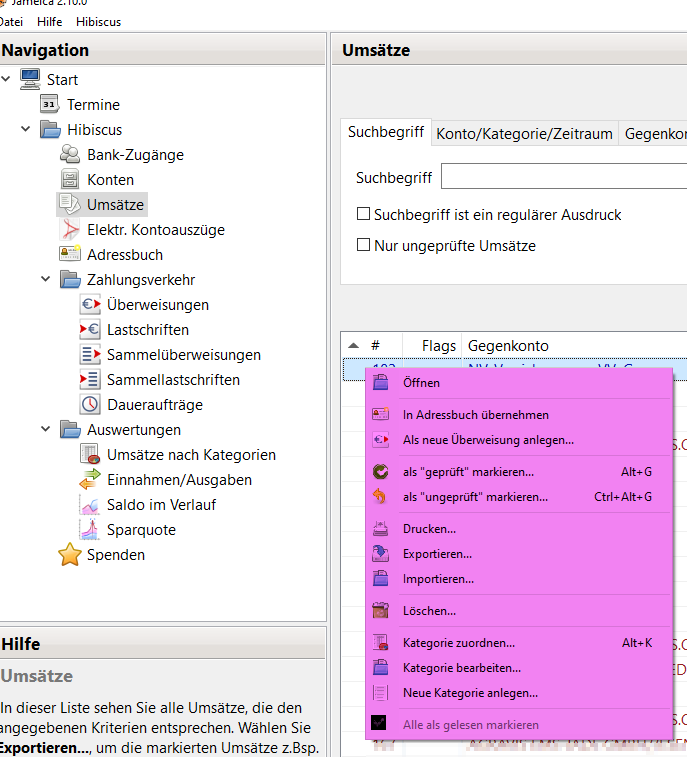
Task: Click the Elektr. Kontoauszüge PDF icon
Action: 70,230
